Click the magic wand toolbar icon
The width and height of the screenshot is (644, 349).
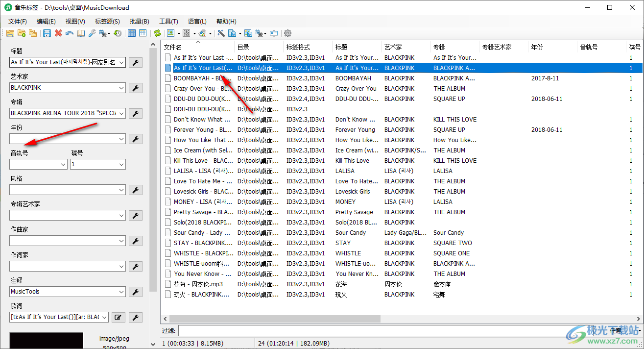(x=221, y=33)
